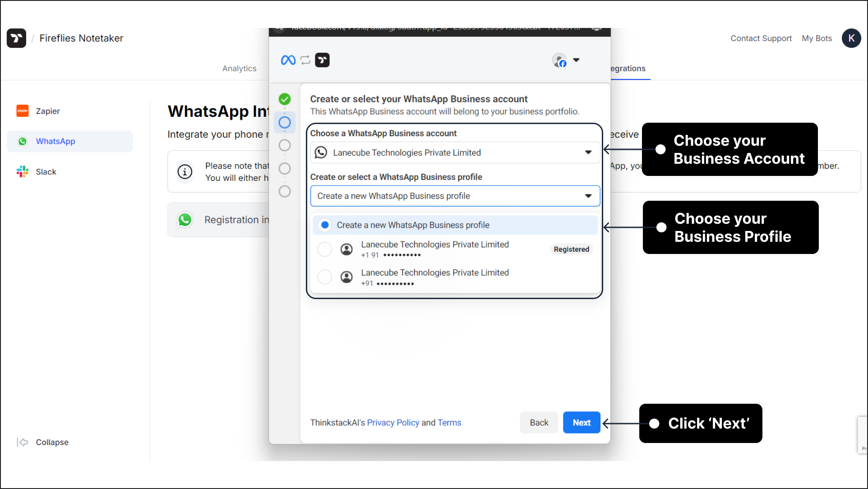The height and width of the screenshot is (489, 868).
Task: Open the Facebook account switcher arrow
Action: 576,60
